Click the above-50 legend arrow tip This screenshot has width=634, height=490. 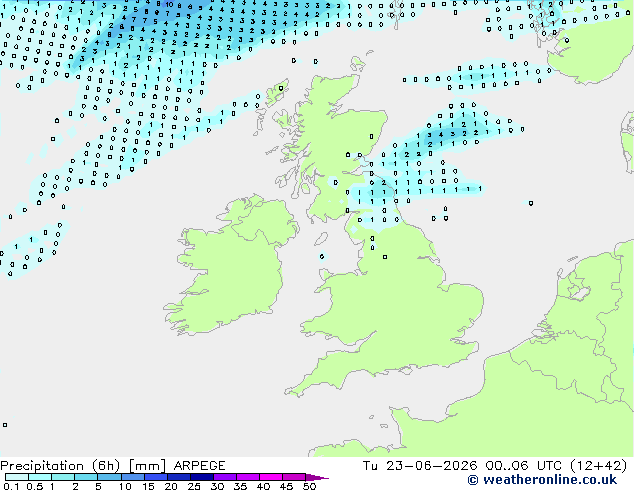coord(317,477)
